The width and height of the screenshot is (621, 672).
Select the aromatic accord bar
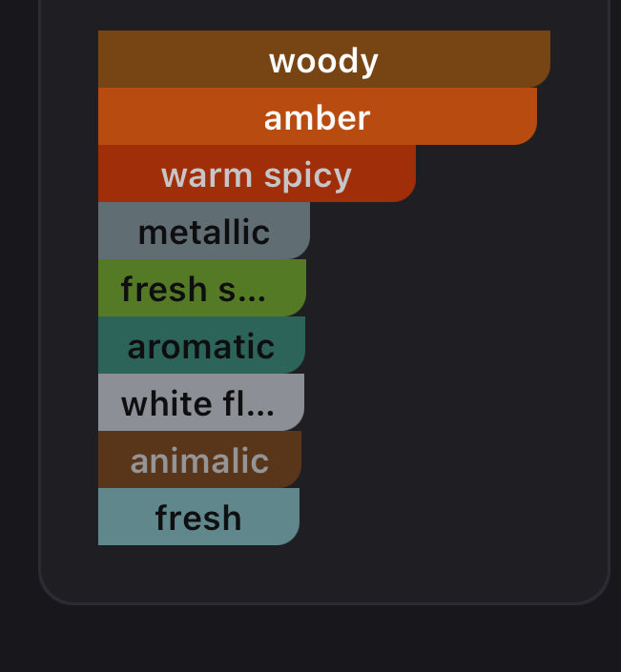pyautogui.click(x=201, y=345)
